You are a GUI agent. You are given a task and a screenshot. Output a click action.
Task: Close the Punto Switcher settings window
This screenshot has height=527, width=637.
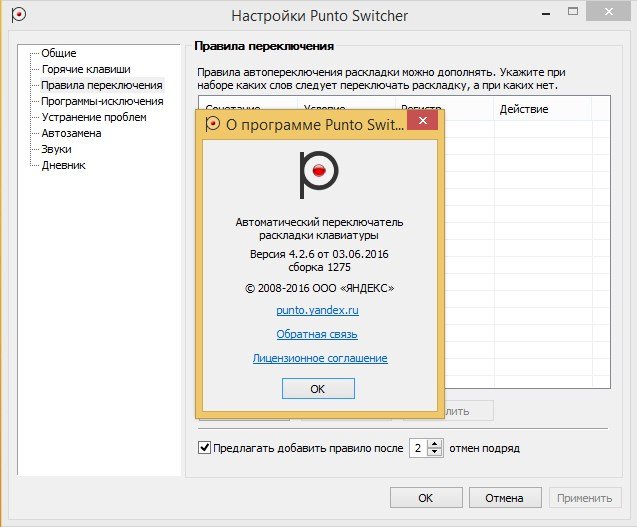pyautogui.click(x=608, y=12)
